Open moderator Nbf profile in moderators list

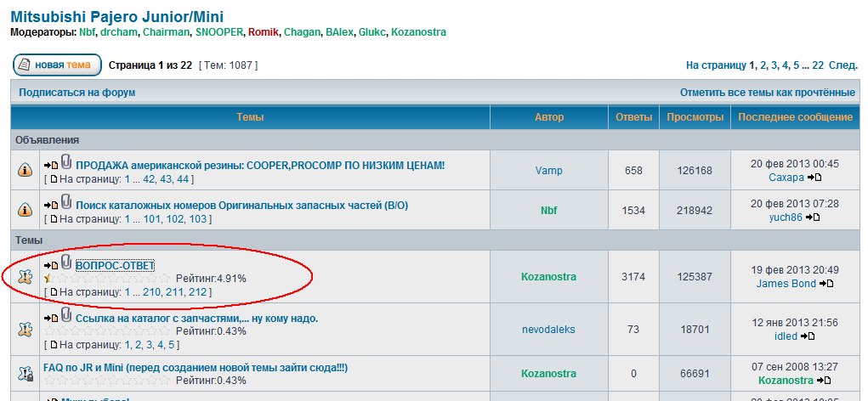pyautogui.click(x=87, y=32)
